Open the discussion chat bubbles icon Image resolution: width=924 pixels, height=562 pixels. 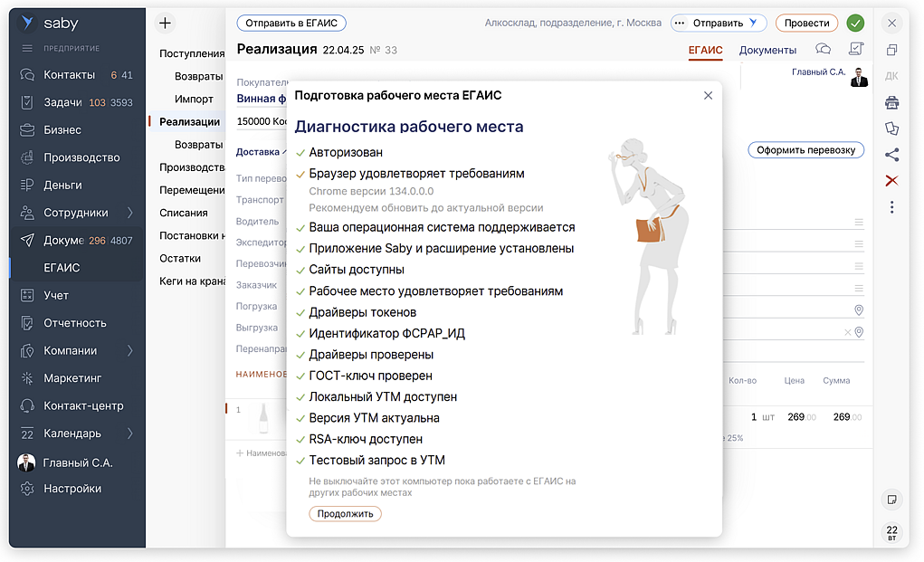[x=823, y=50]
